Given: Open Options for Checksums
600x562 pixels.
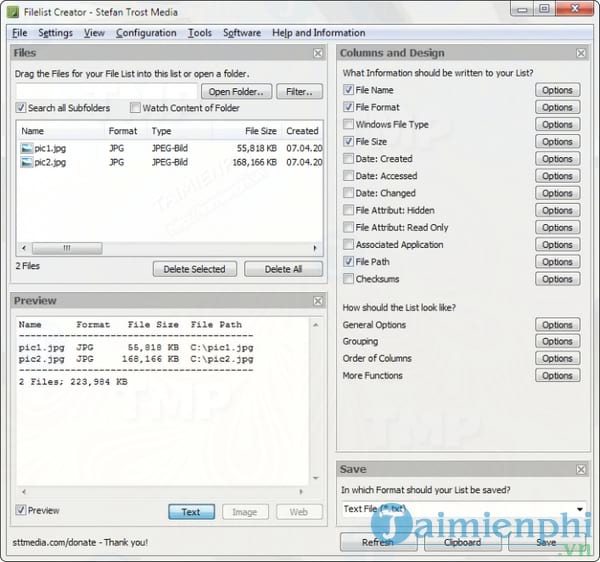Looking at the screenshot, I should point(557,279).
